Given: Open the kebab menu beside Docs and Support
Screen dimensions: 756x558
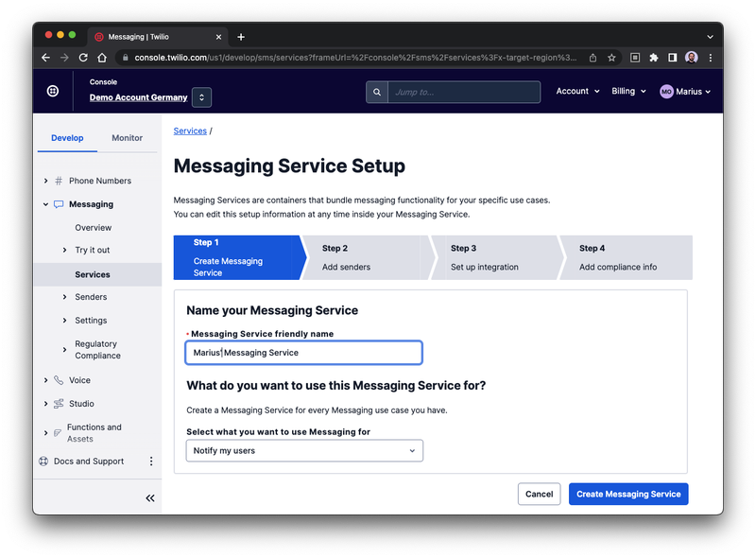Looking at the screenshot, I should point(150,461).
